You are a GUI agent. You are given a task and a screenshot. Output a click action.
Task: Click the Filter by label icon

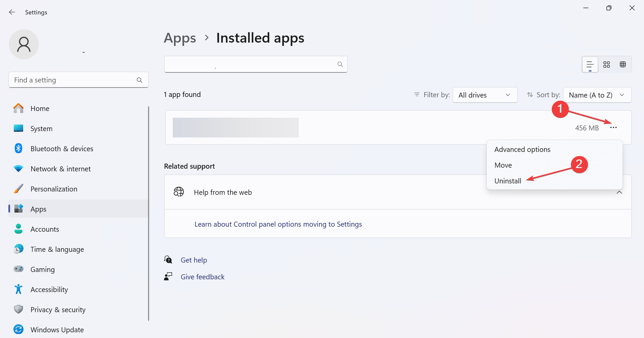coord(417,95)
